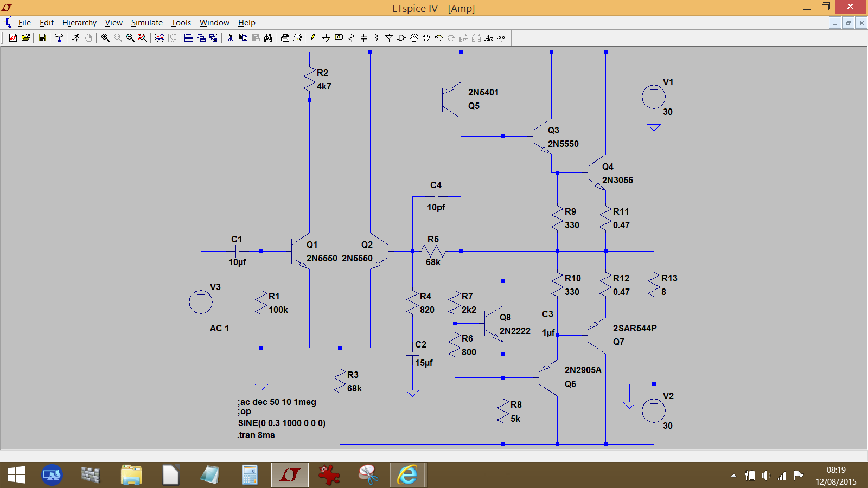Run the simulation with the running man icon
The width and height of the screenshot is (868, 488).
tap(75, 37)
